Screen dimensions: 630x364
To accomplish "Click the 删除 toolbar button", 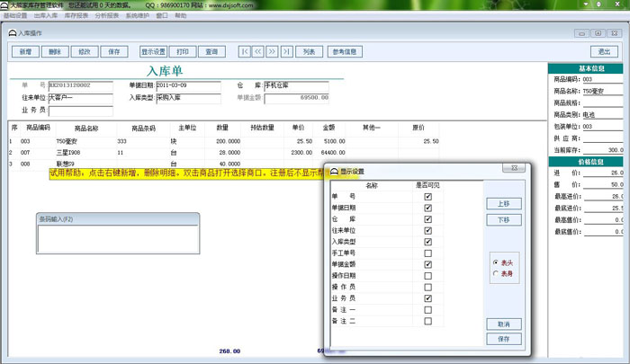I will pos(54,51).
